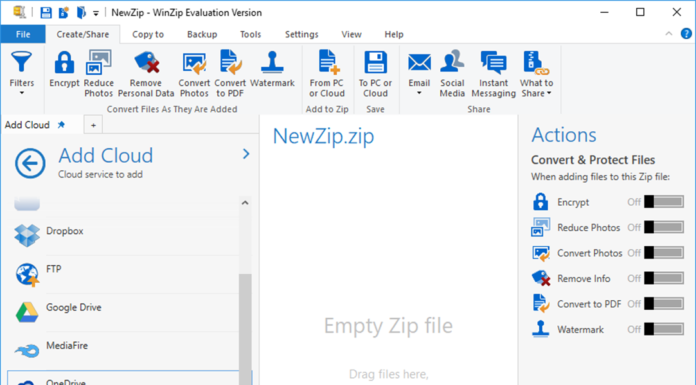Open the WinZip help question-mark icon
The height and width of the screenshot is (385, 696).
coord(686,33)
